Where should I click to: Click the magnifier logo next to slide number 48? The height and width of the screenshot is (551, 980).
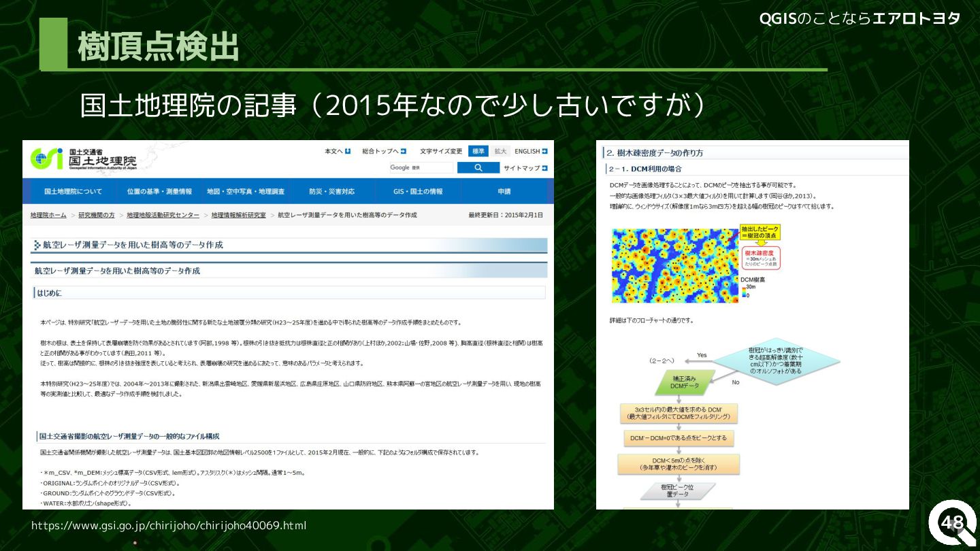[951, 522]
